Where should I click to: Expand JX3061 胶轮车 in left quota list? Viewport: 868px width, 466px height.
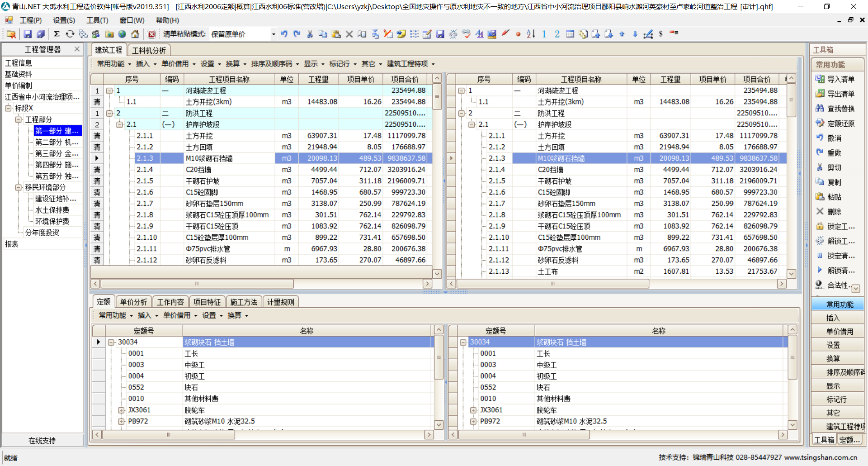click(x=121, y=410)
